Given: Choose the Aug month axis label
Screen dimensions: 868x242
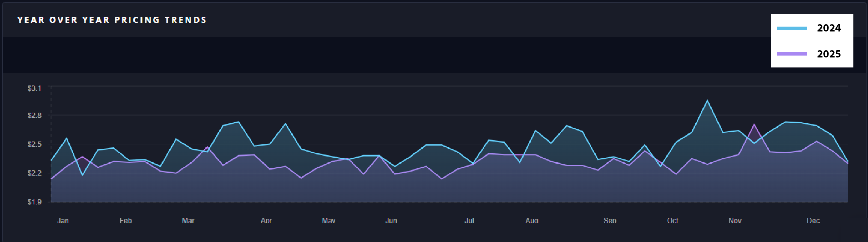Looking at the screenshot, I should 532,221.
